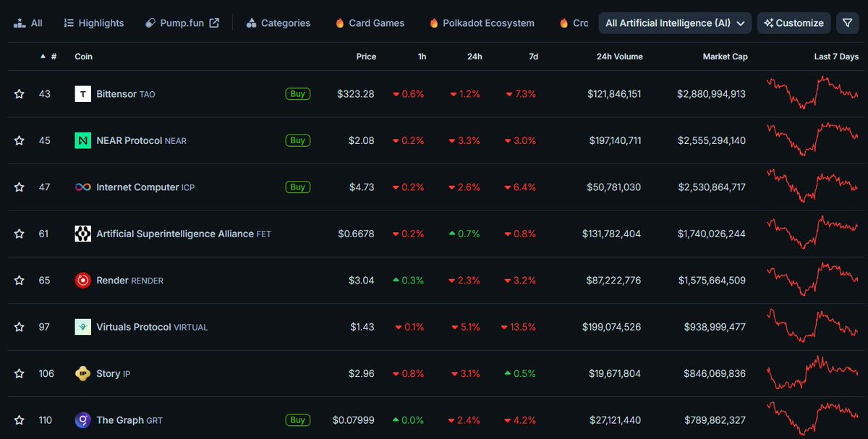Image resolution: width=868 pixels, height=439 pixels.
Task: Switch to the Highlights tab
Action: point(94,23)
